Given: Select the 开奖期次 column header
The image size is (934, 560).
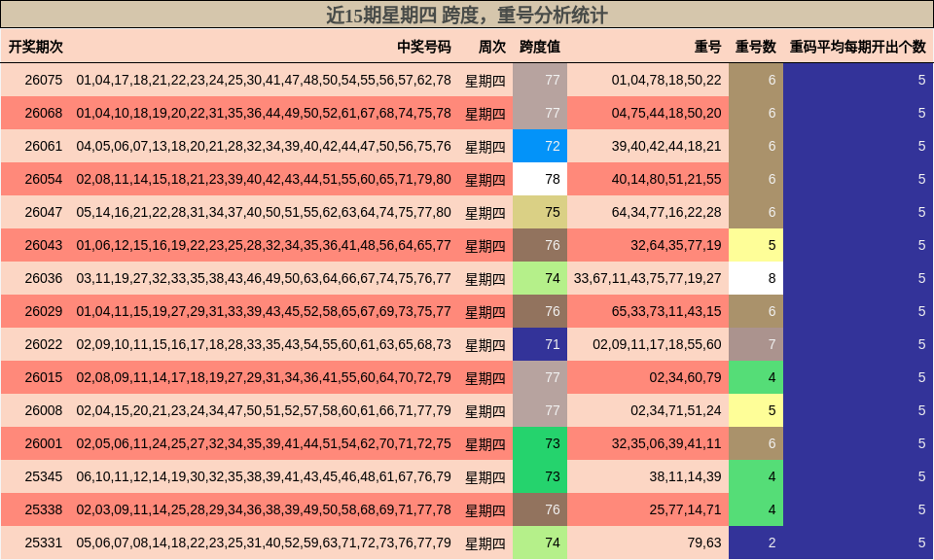Looking at the screenshot, I should click(37, 44).
